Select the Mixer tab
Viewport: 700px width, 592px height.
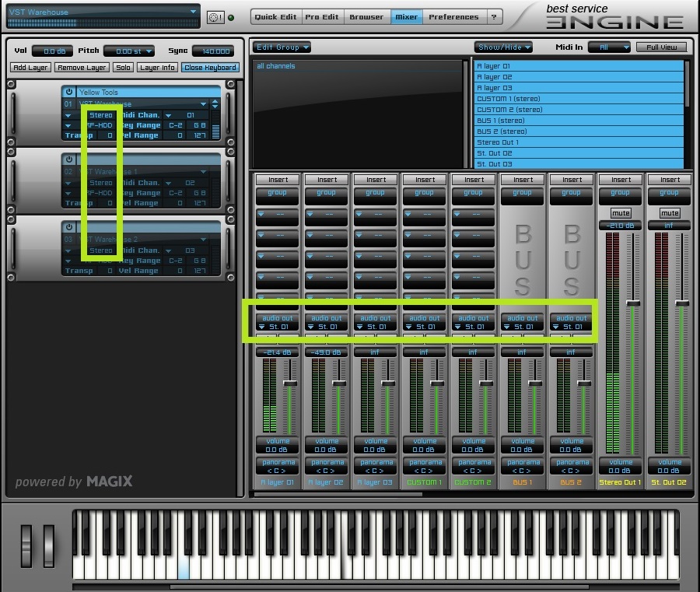[x=406, y=17]
